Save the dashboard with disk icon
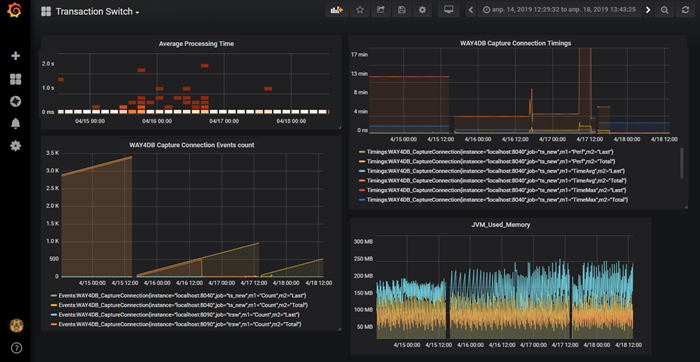The image size is (700, 362). [x=401, y=10]
